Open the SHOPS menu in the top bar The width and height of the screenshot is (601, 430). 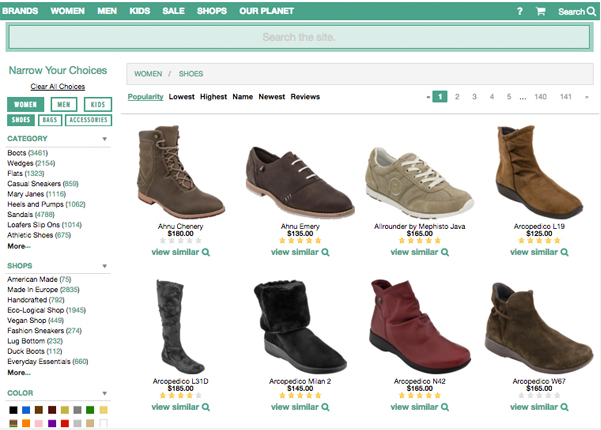click(x=212, y=11)
